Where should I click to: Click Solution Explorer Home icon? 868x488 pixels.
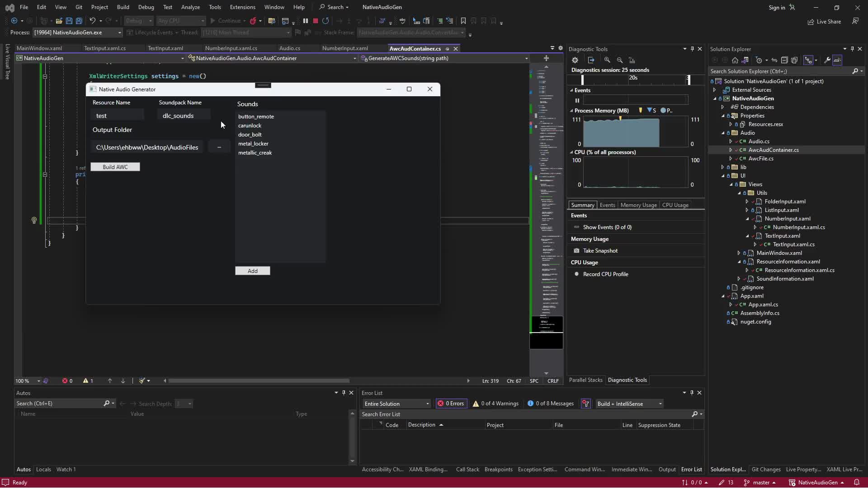pos(735,60)
